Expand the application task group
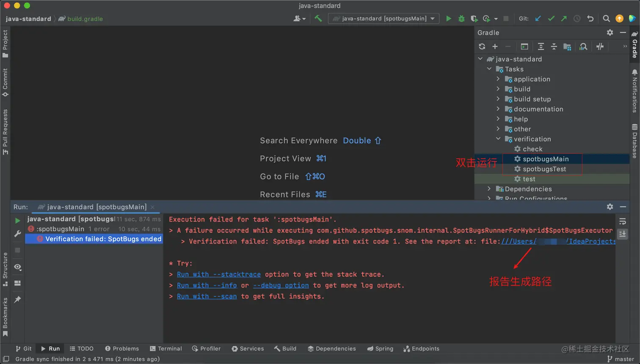 tap(498, 79)
